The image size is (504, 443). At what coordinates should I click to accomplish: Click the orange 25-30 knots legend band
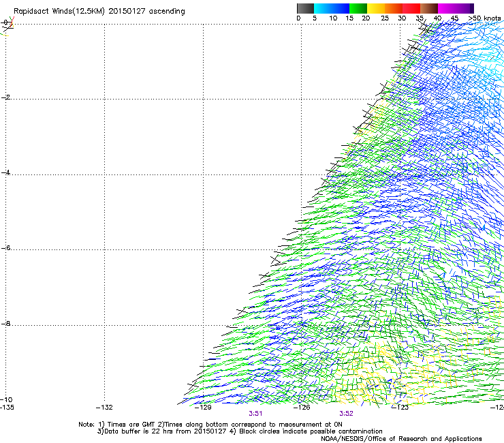(x=394, y=8)
